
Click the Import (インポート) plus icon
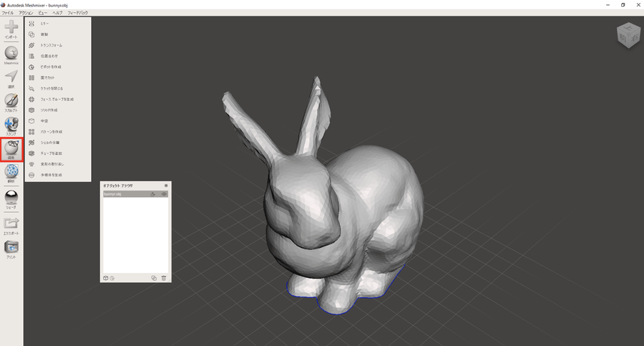11,27
